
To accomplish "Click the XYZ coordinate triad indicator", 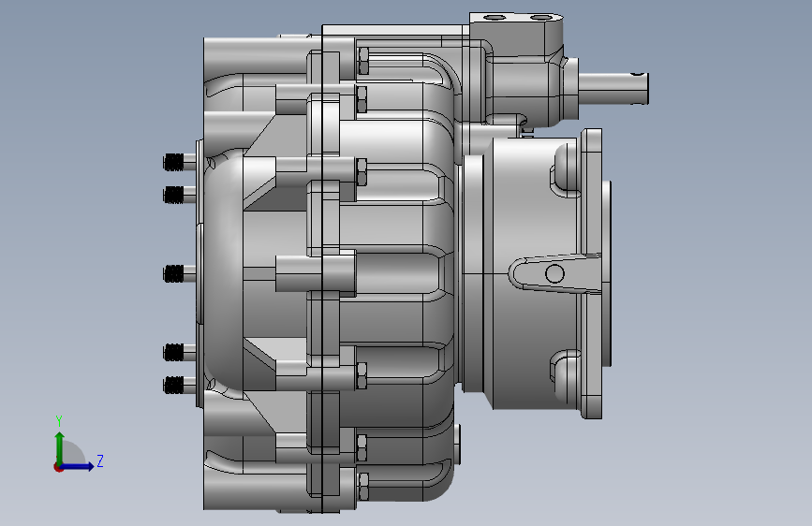I will (79, 445).
